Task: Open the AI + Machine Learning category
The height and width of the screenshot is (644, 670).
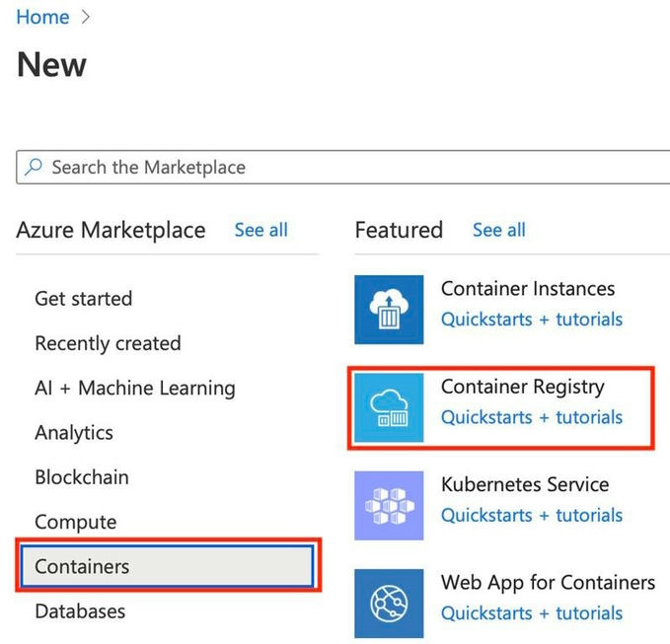Action: pos(135,388)
